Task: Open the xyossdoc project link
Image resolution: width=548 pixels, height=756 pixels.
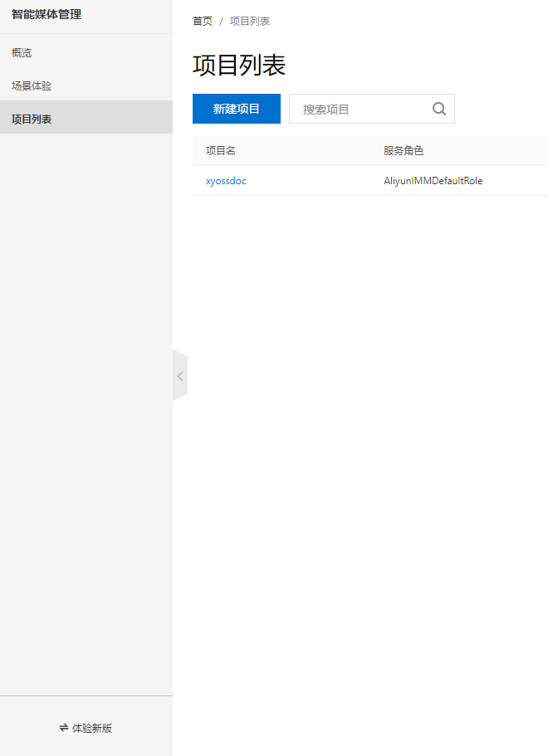Action: [226, 181]
